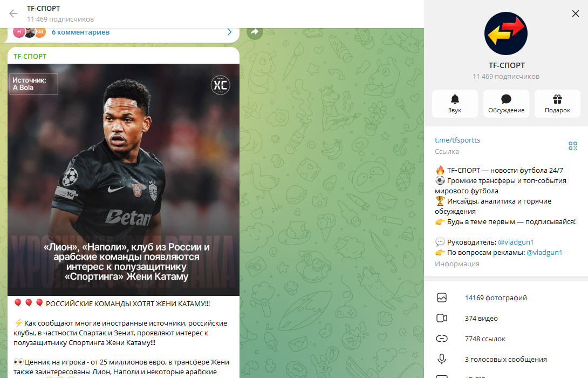The width and height of the screenshot is (588, 378).
Task: Open the 374 видео section
Action: [x=506, y=318]
